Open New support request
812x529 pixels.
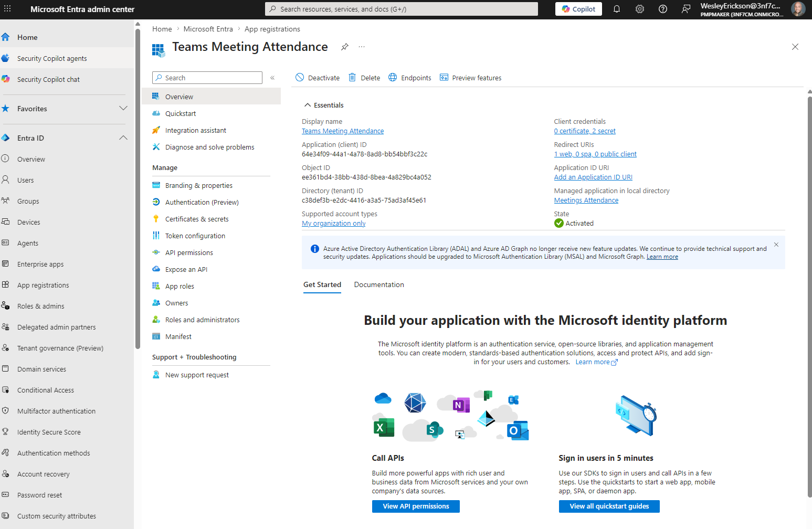coord(211,375)
